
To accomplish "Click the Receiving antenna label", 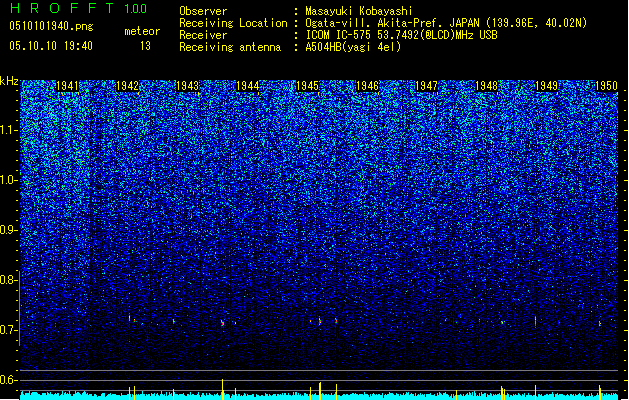I will coord(230,47).
